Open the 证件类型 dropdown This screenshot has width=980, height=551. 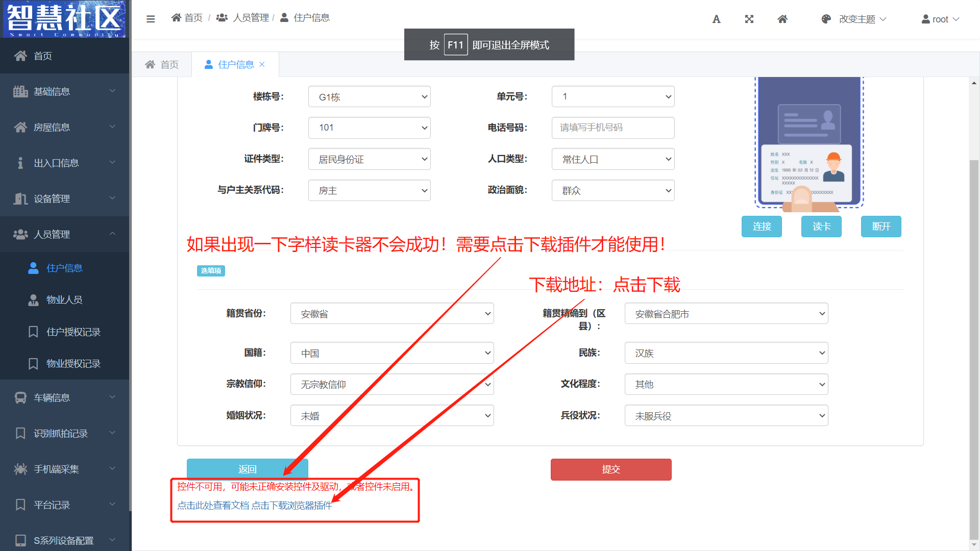click(x=369, y=159)
